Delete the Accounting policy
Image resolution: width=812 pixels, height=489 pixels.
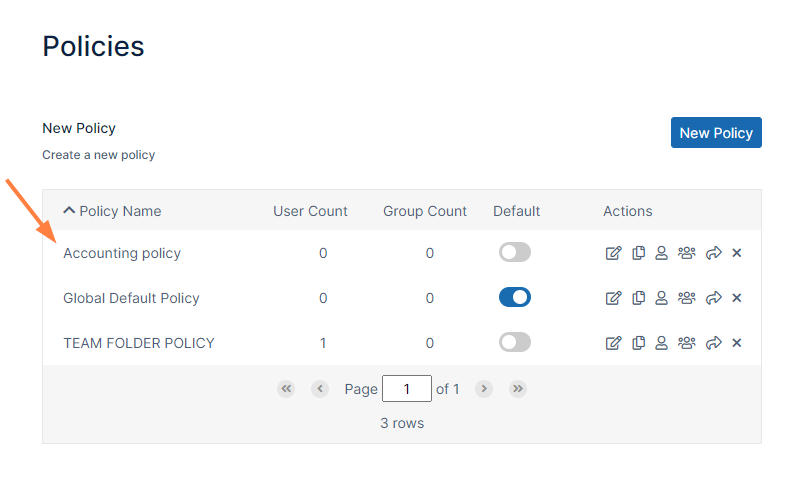point(737,253)
